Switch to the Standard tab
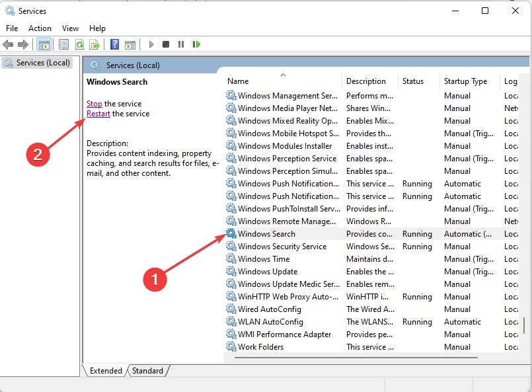532x392 pixels. pos(147,371)
